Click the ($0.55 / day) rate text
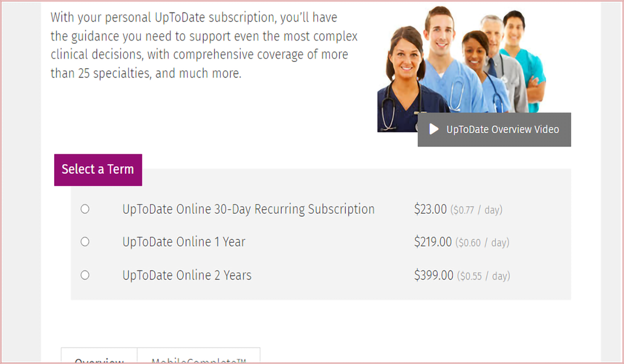This screenshot has height=364, width=624. pyautogui.click(x=483, y=276)
